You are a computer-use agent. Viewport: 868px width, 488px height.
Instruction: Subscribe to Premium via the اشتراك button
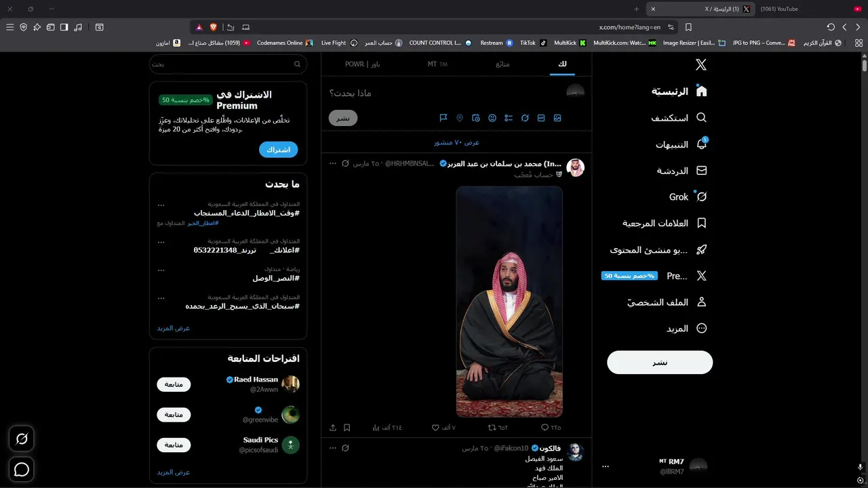pos(279,150)
